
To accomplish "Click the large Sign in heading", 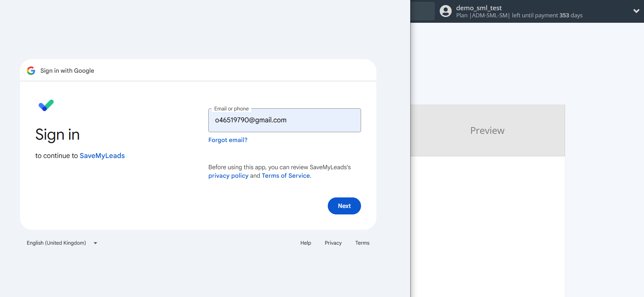I will [57, 135].
